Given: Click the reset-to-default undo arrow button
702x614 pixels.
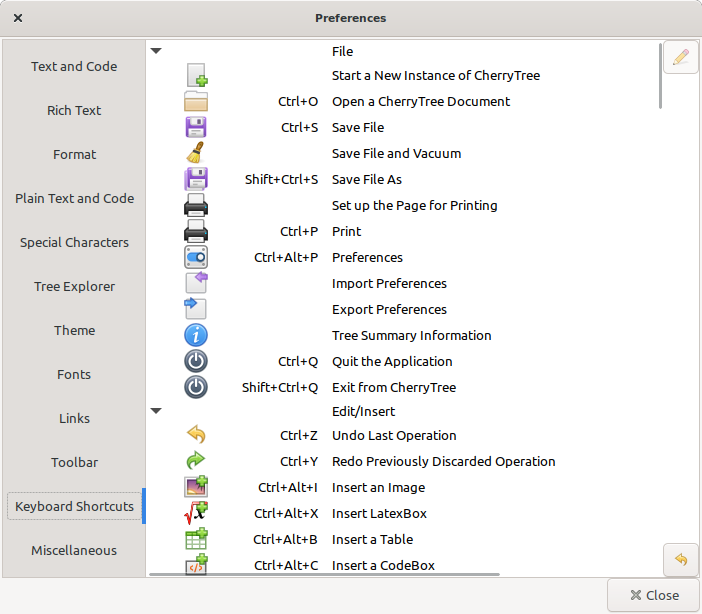Looking at the screenshot, I should click(x=681, y=559).
